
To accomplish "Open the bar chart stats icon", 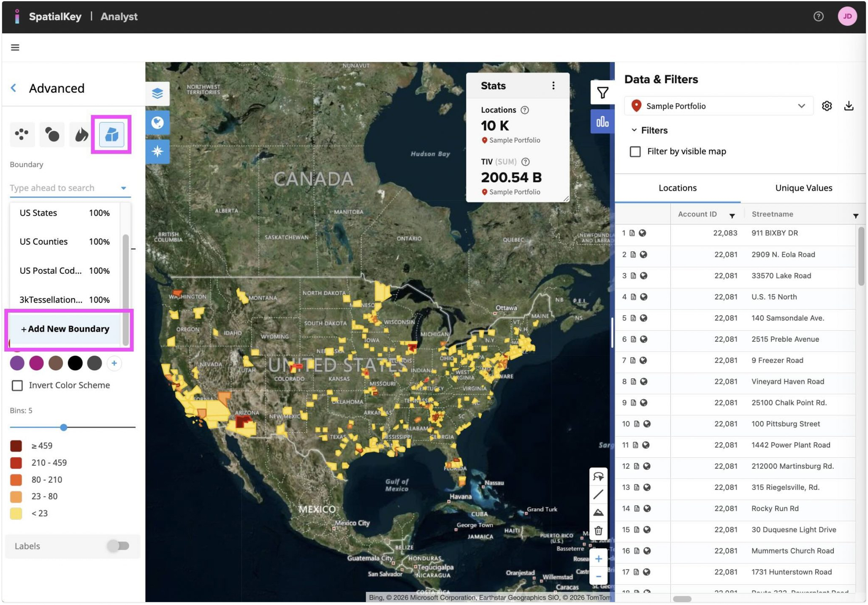I will (602, 122).
